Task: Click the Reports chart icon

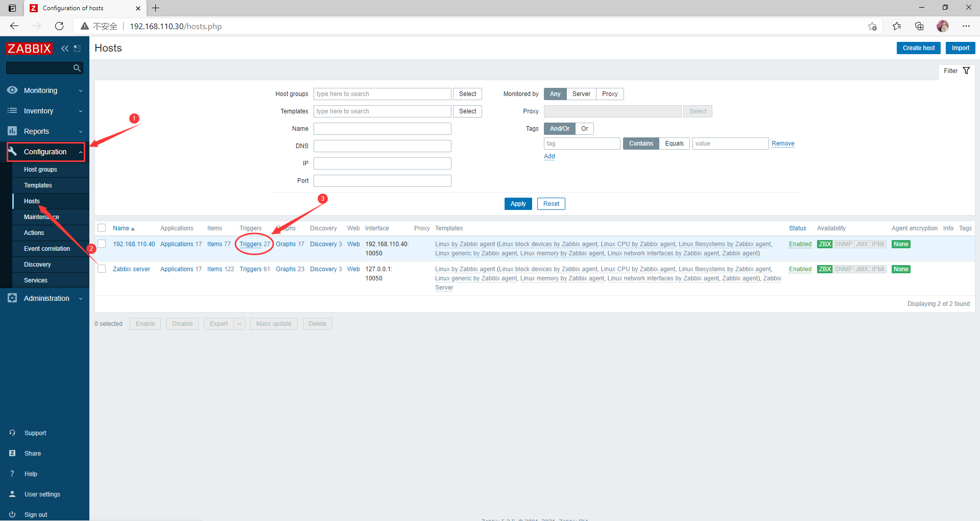Action: coord(12,131)
